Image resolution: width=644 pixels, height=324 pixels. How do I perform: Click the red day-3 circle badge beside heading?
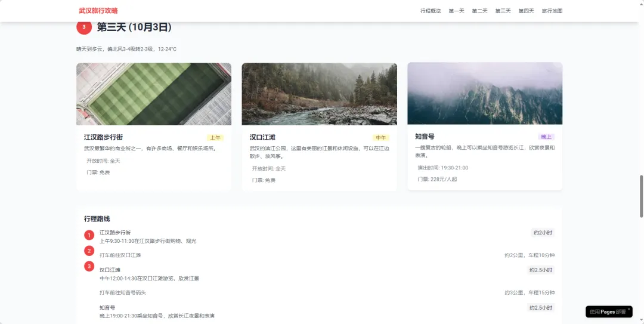[84, 27]
